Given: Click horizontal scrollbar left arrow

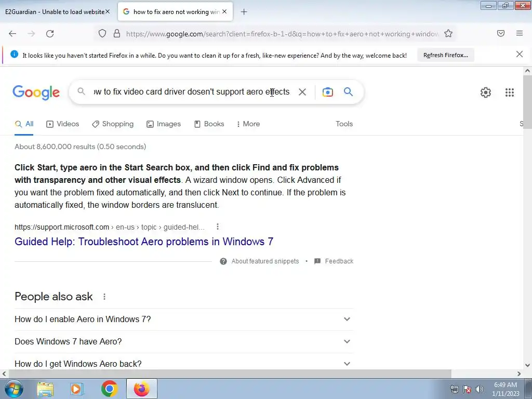Looking at the screenshot, I should pyautogui.click(x=4, y=374).
